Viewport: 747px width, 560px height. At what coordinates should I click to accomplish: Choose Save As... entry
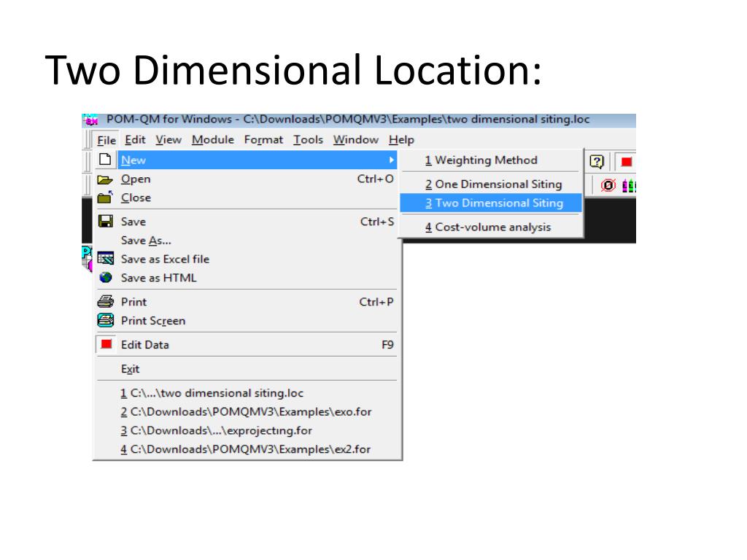[247, 241]
